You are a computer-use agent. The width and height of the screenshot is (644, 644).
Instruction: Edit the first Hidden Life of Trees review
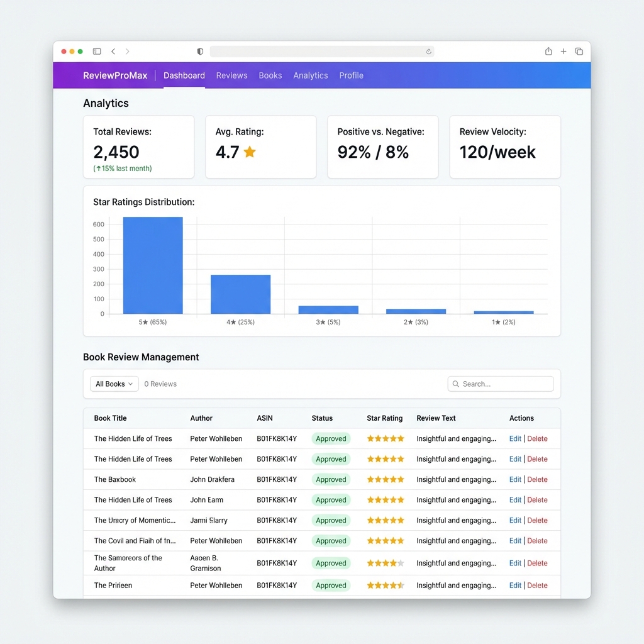pyautogui.click(x=515, y=439)
